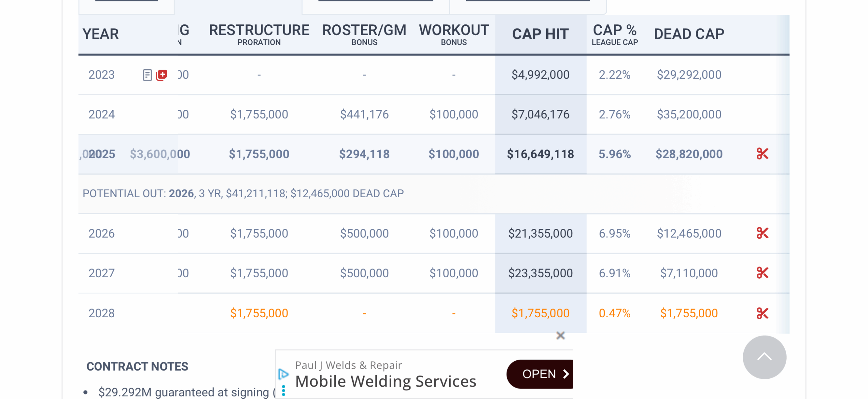Open the ad's three-dot options menu
Screen dimensions: 868x399
283,391
